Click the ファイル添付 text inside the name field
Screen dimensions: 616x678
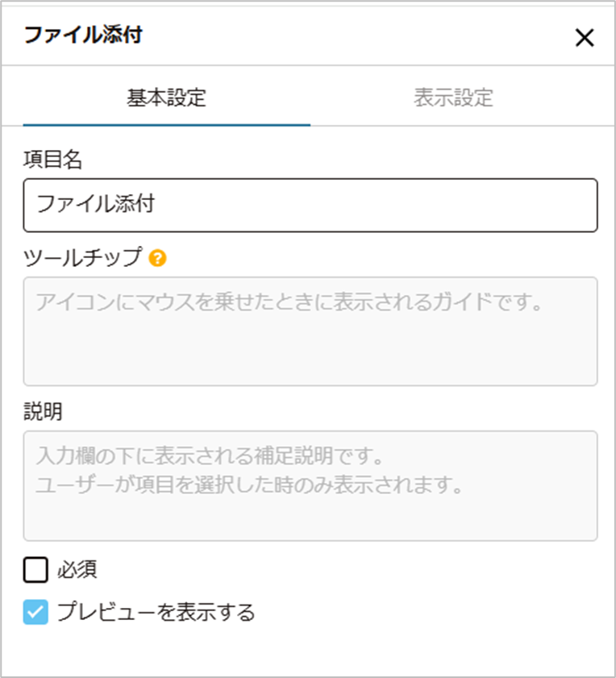96,204
